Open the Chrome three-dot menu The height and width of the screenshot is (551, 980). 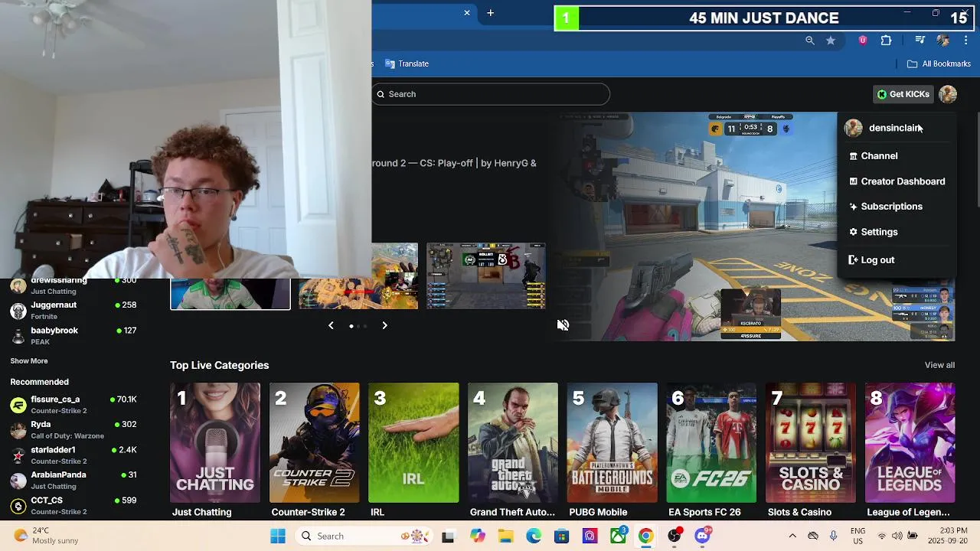click(x=965, y=41)
